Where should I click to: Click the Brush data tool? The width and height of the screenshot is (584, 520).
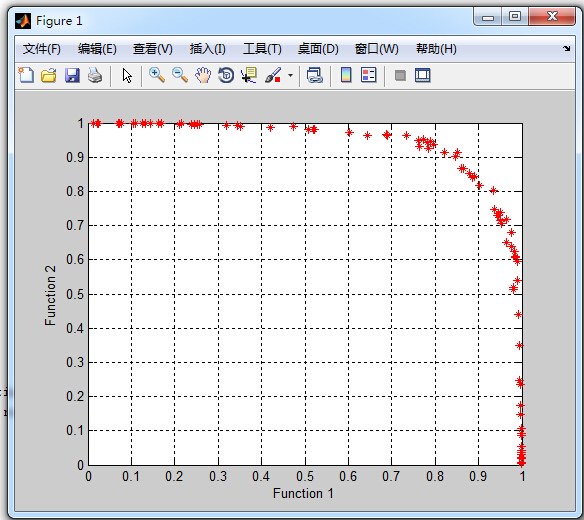[x=273, y=75]
